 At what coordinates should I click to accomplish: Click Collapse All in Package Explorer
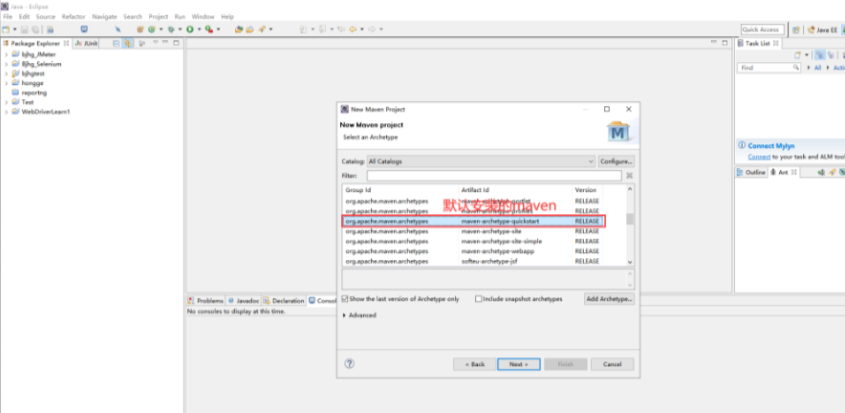pyautogui.click(x=116, y=43)
